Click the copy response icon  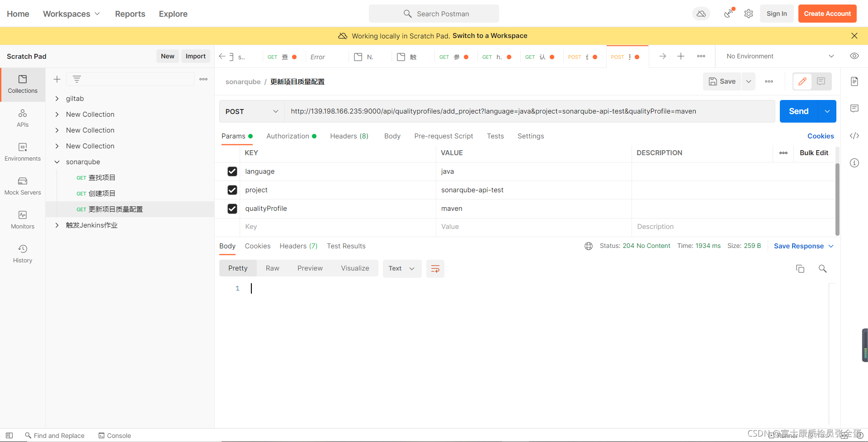pos(800,269)
